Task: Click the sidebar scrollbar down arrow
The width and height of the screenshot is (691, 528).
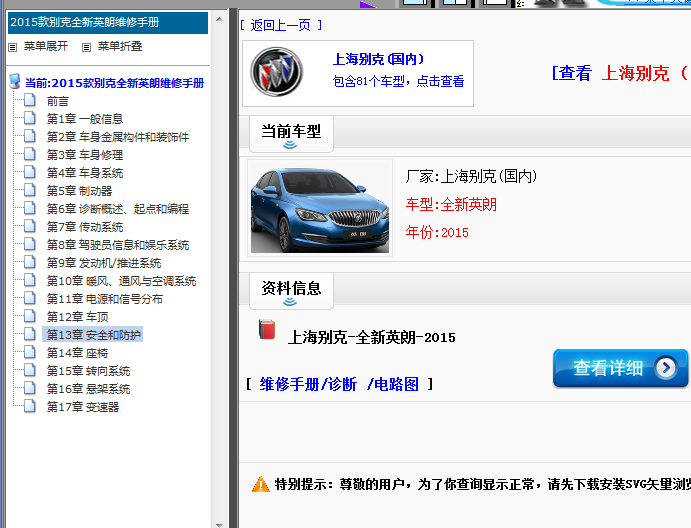Action: (x=219, y=524)
